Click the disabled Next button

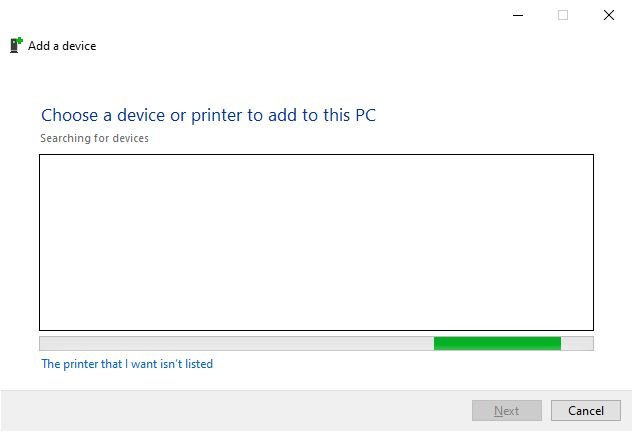[x=507, y=411]
